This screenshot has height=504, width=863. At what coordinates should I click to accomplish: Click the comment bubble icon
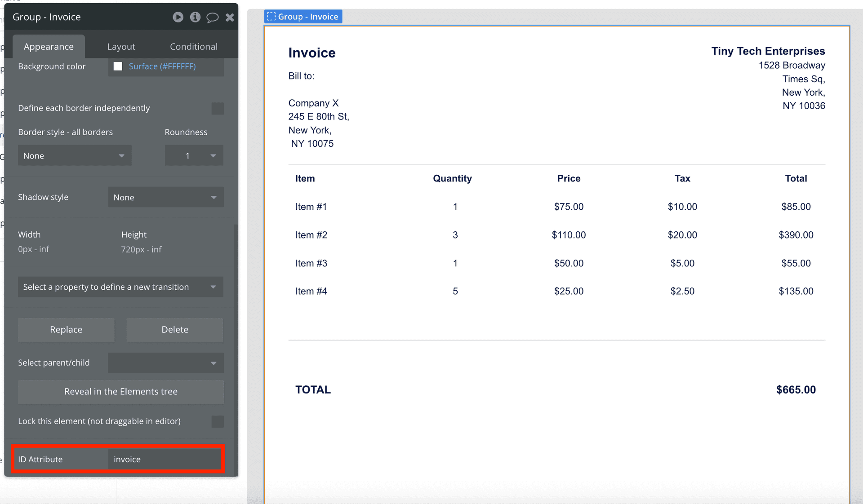212,18
